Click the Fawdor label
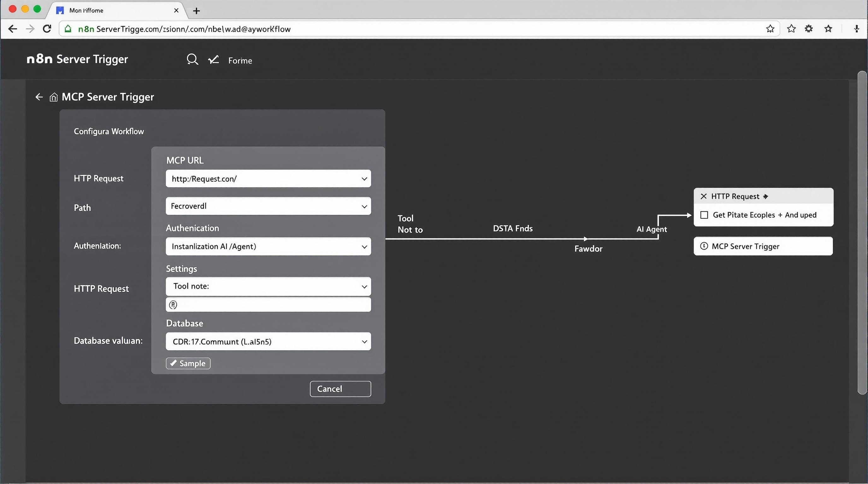Screen dimensions: 868x484 [588, 249]
